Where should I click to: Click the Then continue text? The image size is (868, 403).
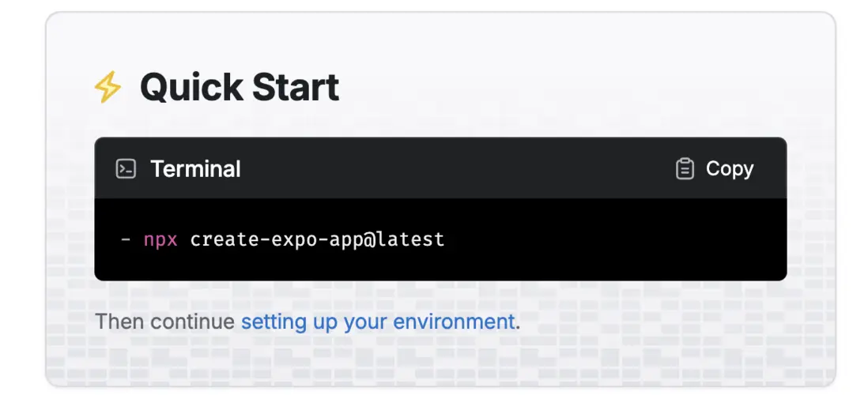coord(164,322)
